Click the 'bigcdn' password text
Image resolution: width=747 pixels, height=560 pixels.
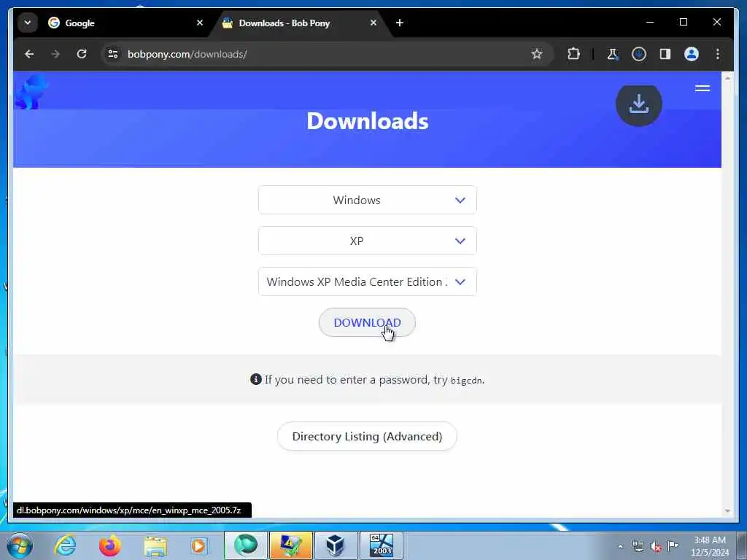click(x=466, y=381)
